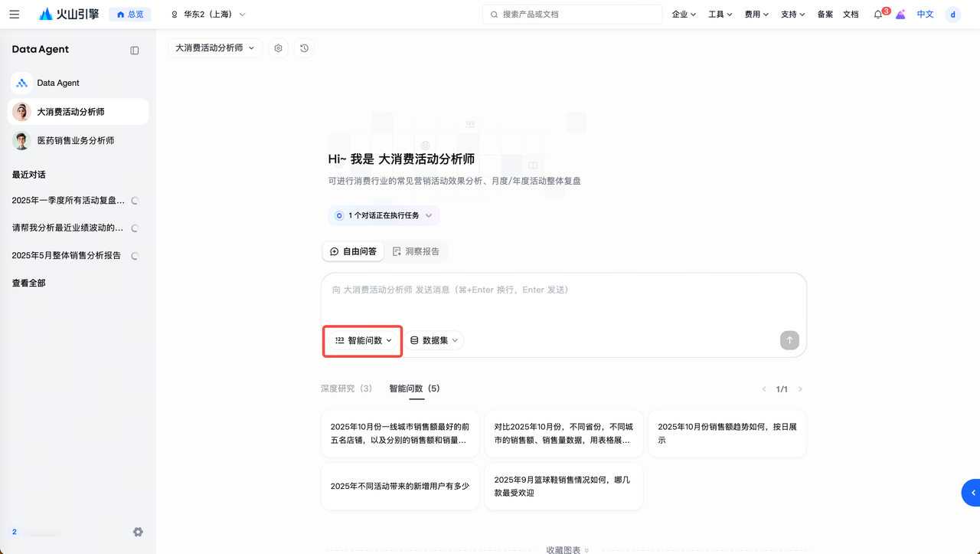Expand the 支持 menu

792,15
